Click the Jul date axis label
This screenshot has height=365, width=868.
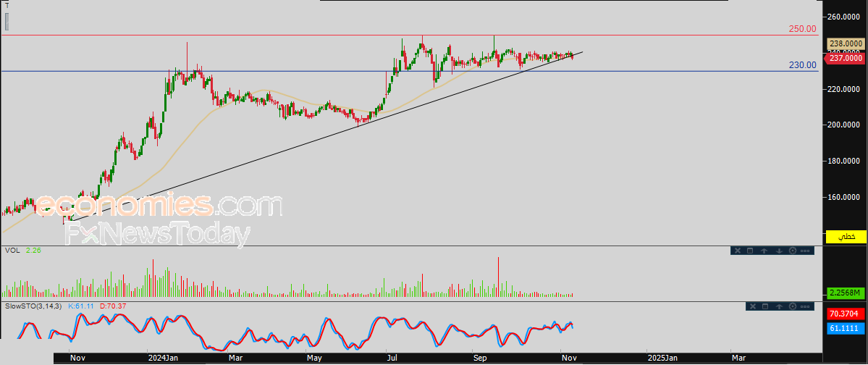click(392, 358)
